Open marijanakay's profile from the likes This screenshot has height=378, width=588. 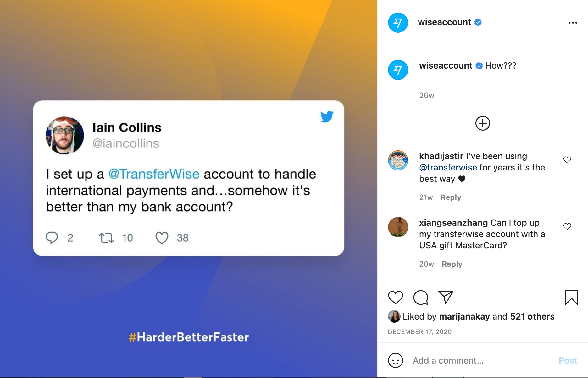point(464,316)
